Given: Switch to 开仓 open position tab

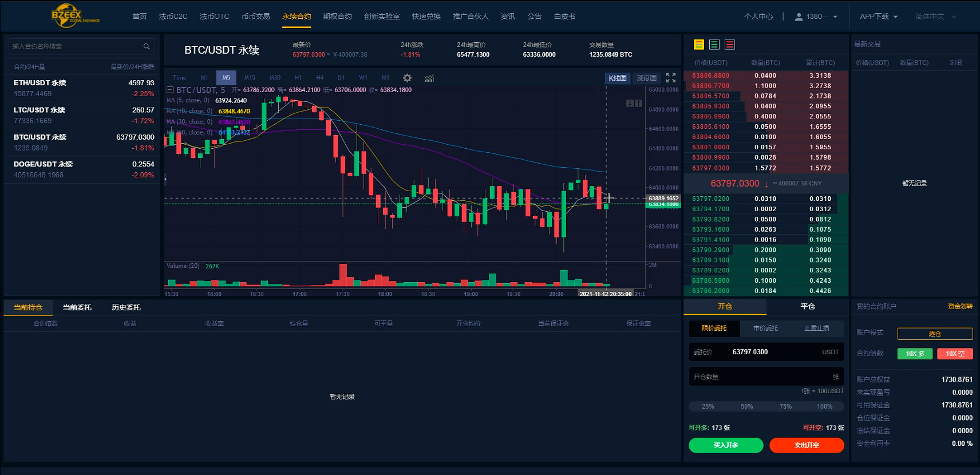Looking at the screenshot, I should 725,307.
